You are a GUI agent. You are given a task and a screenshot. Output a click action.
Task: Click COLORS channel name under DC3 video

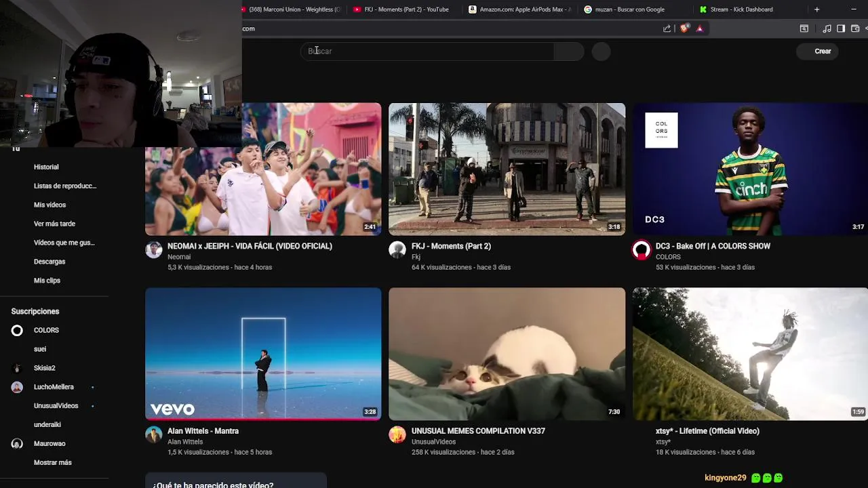pyautogui.click(x=668, y=257)
